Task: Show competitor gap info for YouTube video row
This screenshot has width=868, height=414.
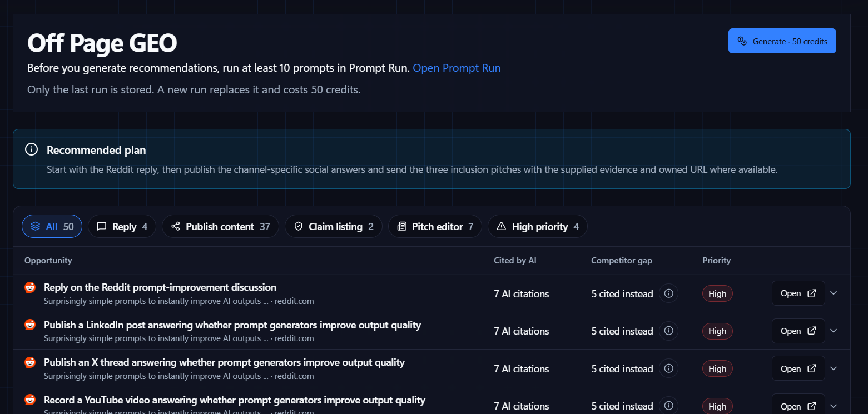Action: point(669,406)
